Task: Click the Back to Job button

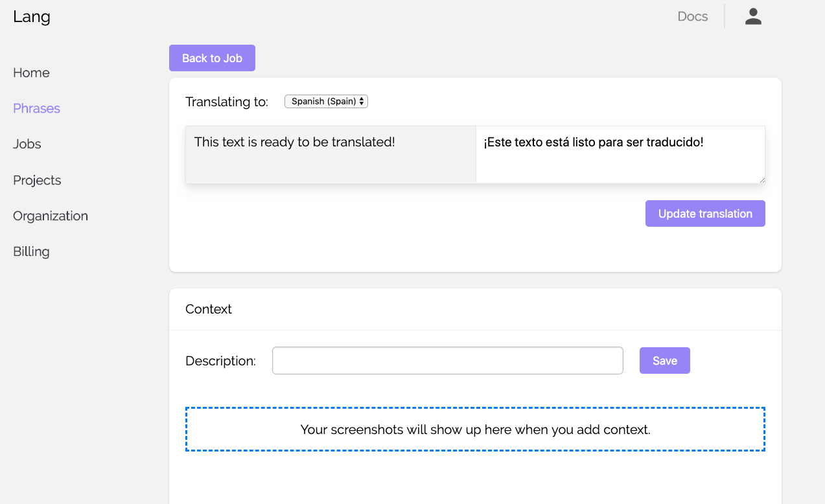Action: 212,58
